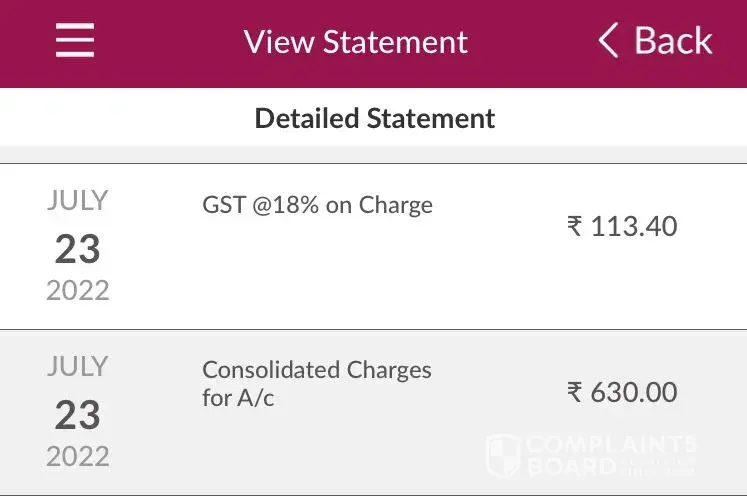
Task: Click the rupee symbol before 630.00
Action: click(574, 392)
